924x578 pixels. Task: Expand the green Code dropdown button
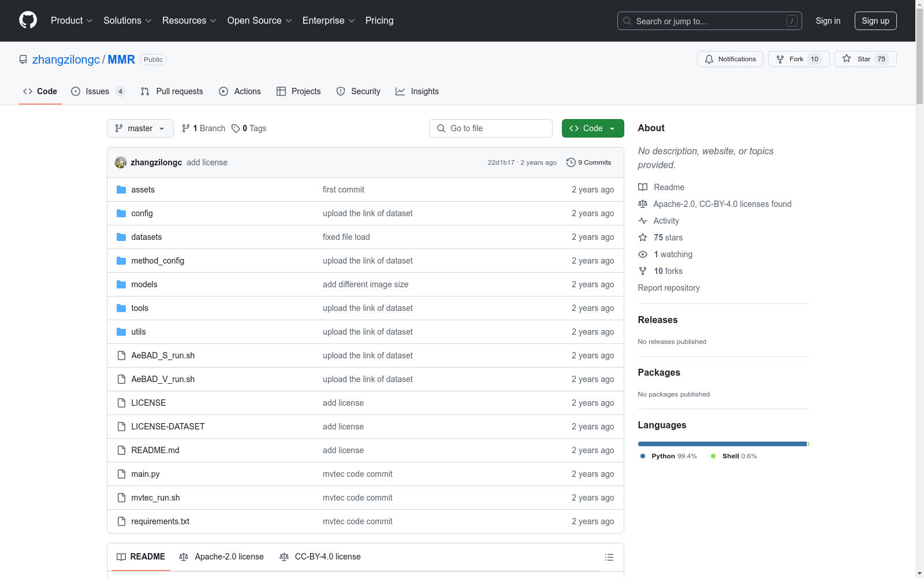coord(593,128)
